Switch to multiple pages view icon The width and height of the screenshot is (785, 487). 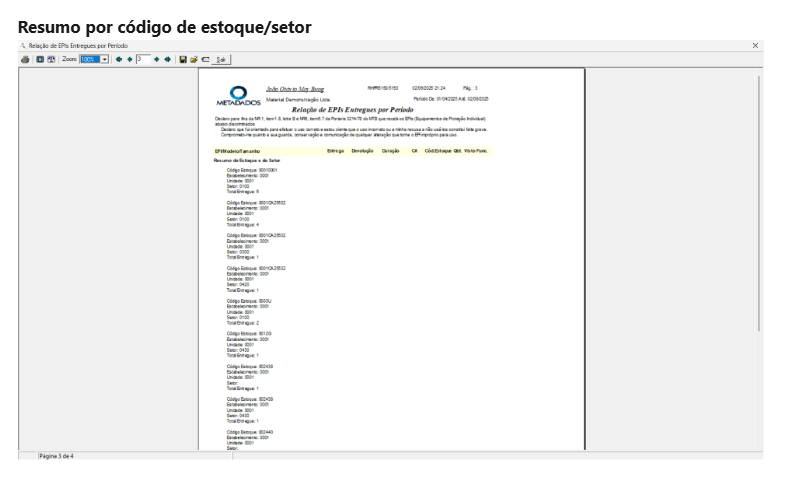click(51, 60)
